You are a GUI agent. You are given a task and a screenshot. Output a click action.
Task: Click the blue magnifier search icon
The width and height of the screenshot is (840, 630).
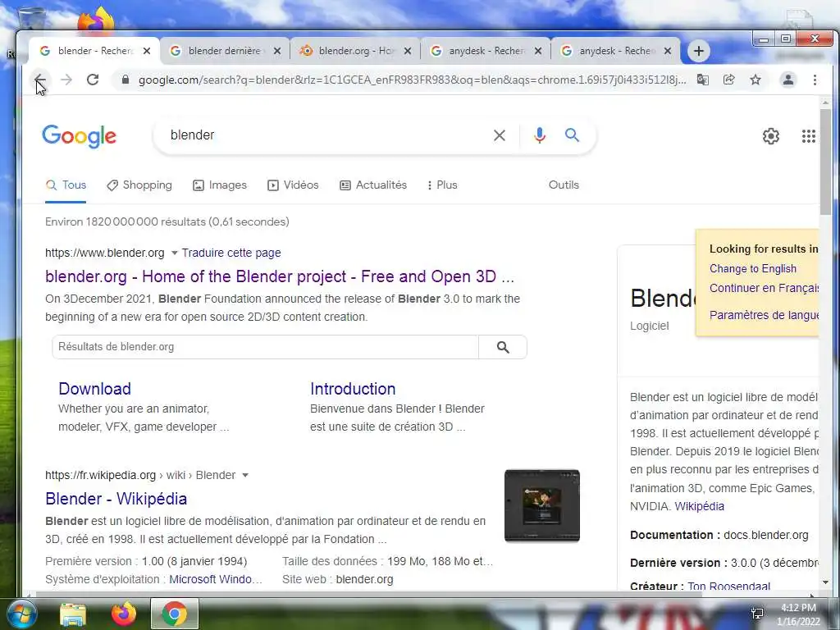click(572, 135)
